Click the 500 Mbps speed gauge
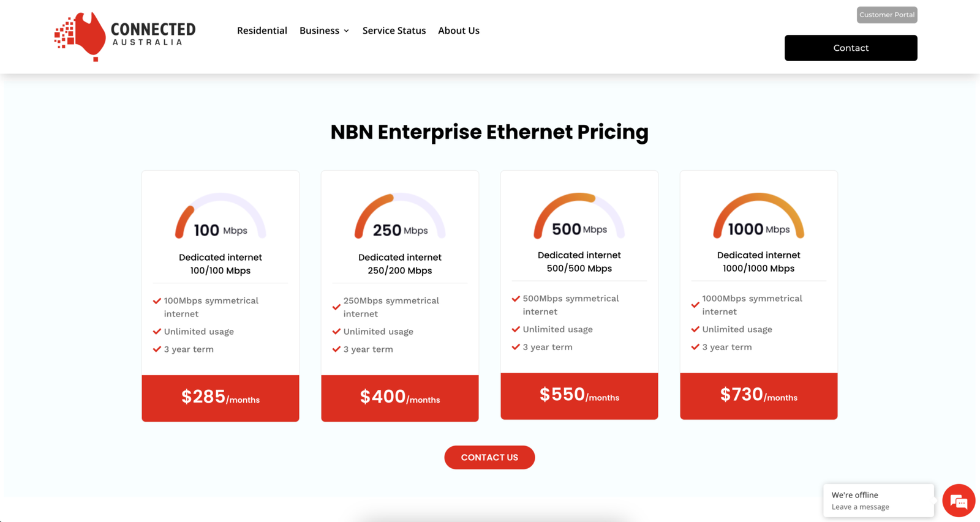980x522 pixels. (x=579, y=215)
